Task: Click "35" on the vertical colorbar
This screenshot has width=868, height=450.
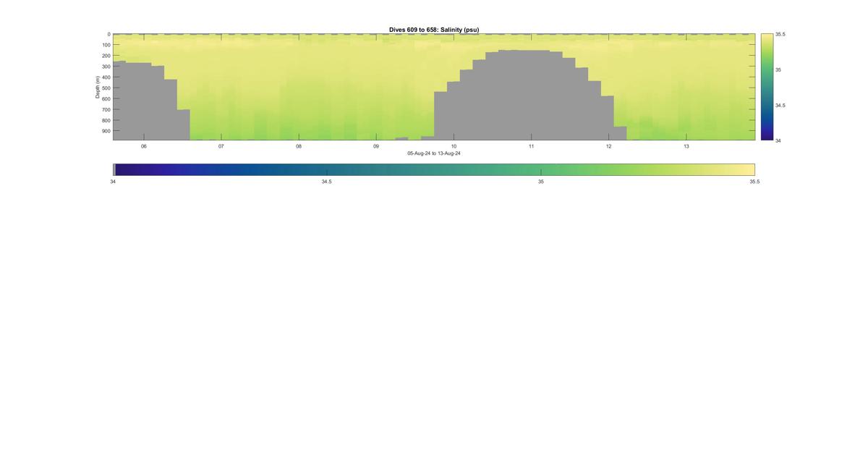Action: 778,69
